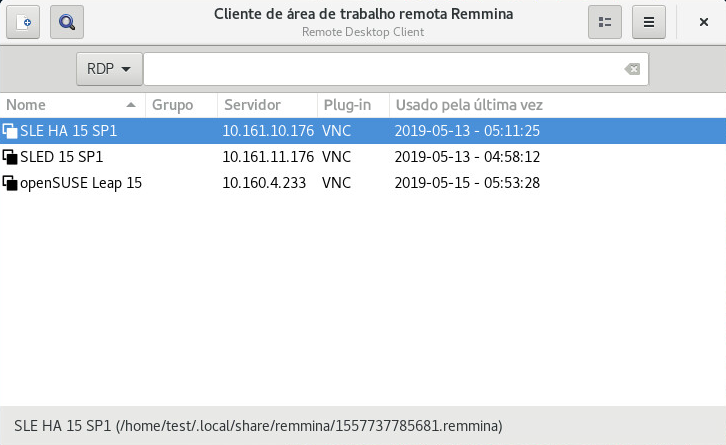The image size is (726, 445).
Task: Toggle the search bar icon
Action: 67,22
